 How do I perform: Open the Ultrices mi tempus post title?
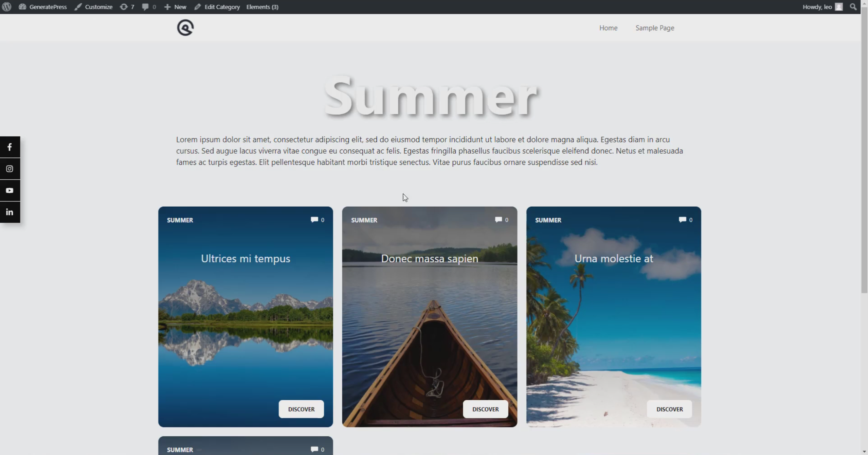coord(246,259)
